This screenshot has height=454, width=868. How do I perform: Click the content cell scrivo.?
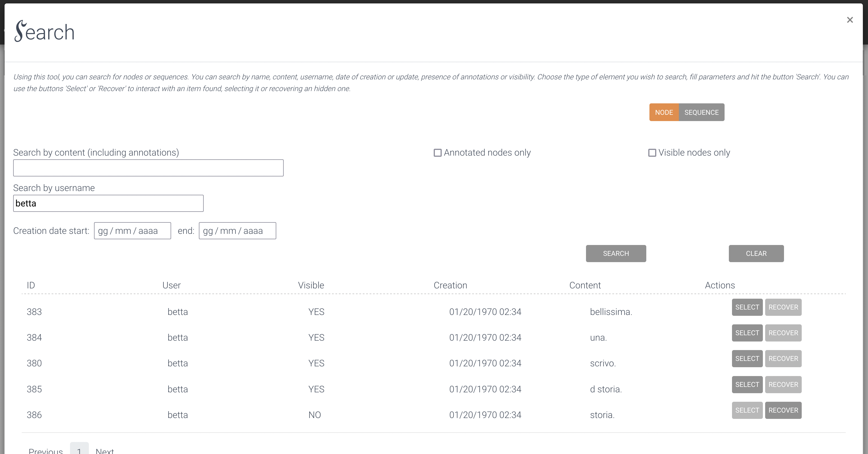tap(603, 363)
